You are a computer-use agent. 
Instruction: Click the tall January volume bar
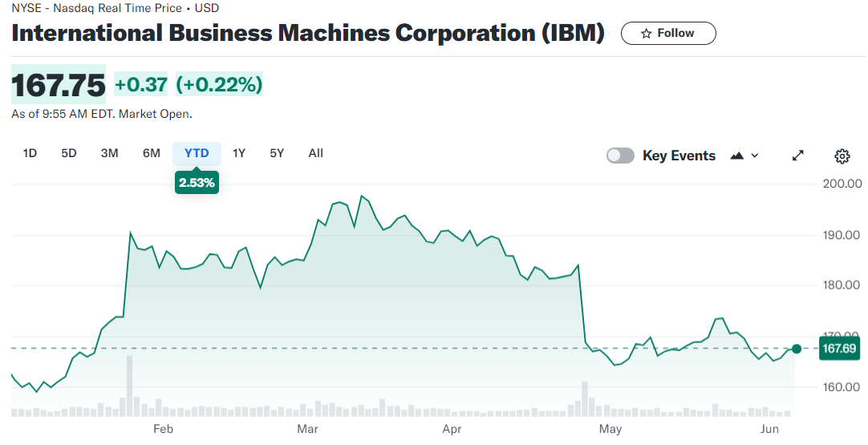[129, 385]
